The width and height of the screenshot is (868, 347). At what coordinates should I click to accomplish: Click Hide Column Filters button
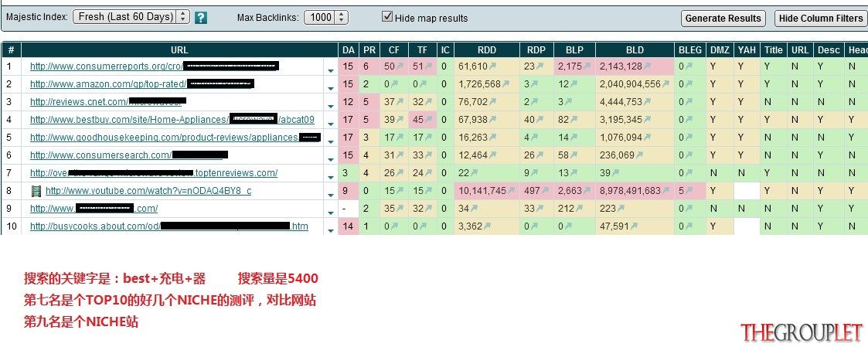click(820, 19)
